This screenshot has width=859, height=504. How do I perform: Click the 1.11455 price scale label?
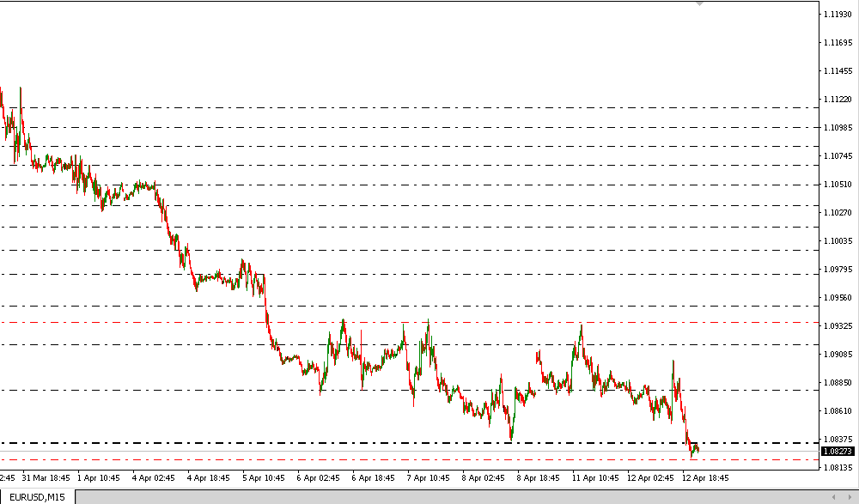point(838,70)
